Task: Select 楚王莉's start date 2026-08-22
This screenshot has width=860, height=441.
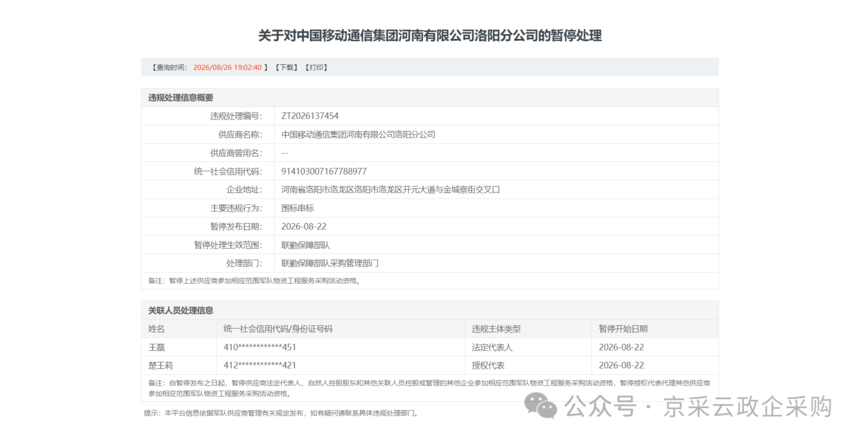Action: (x=621, y=365)
